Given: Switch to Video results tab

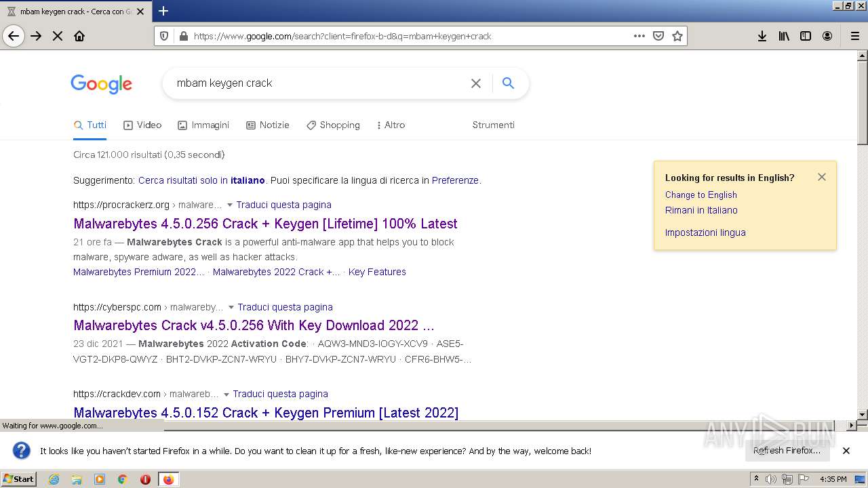Looking at the screenshot, I should [142, 125].
